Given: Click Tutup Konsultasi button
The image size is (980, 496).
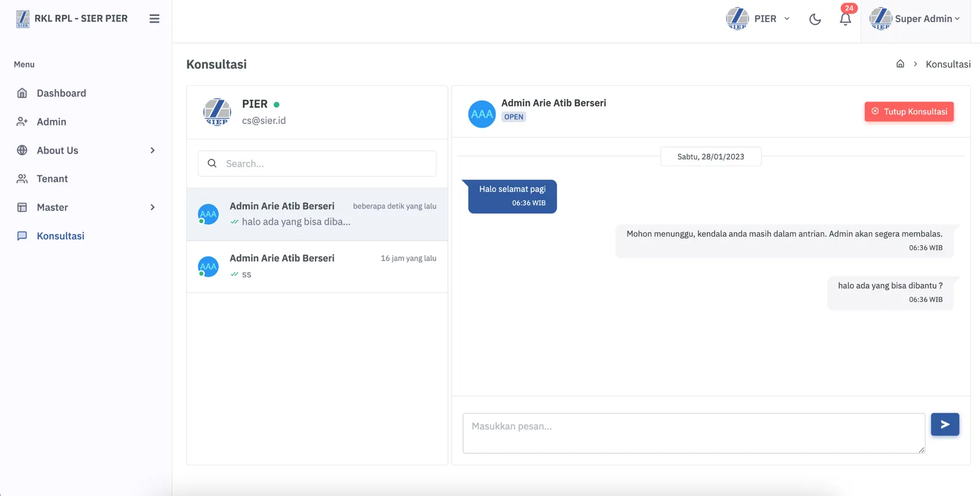Looking at the screenshot, I should (x=909, y=112).
